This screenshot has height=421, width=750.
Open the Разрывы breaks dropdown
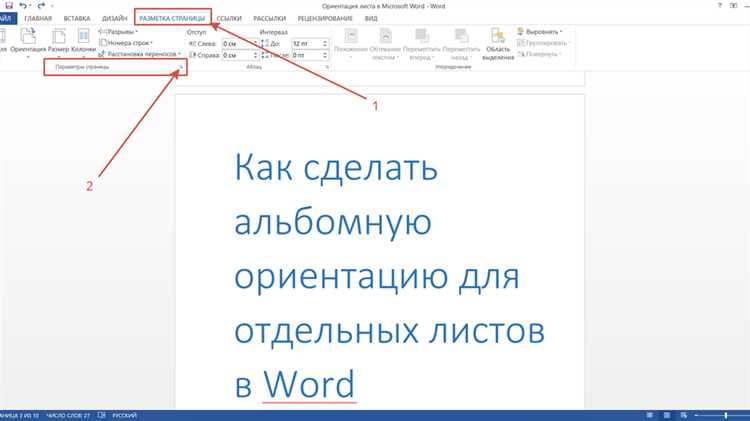coord(118,32)
